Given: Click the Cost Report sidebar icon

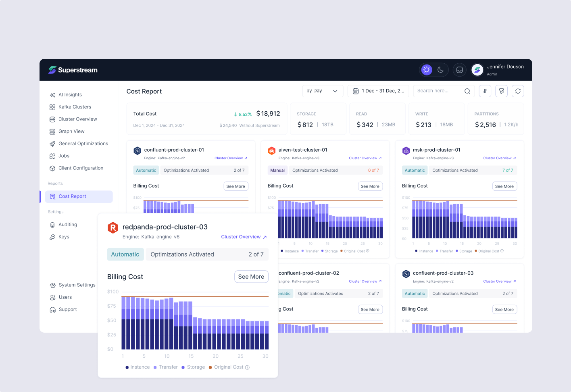Looking at the screenshot, I should tap(52, 197).
